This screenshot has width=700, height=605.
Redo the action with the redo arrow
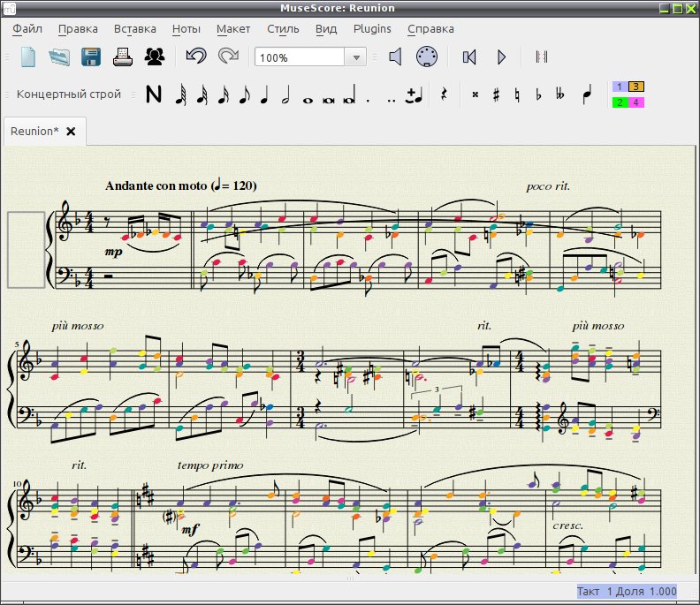pyautogui.click(x=228, y=57)
